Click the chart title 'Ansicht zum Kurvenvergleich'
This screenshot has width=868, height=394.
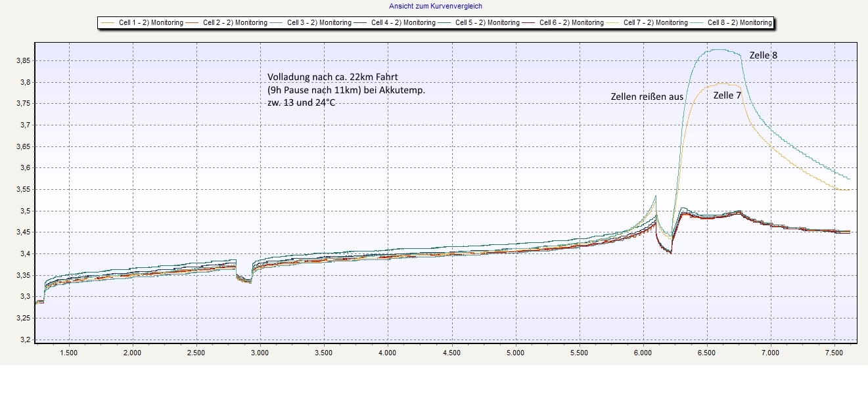[x=434, y=6]
